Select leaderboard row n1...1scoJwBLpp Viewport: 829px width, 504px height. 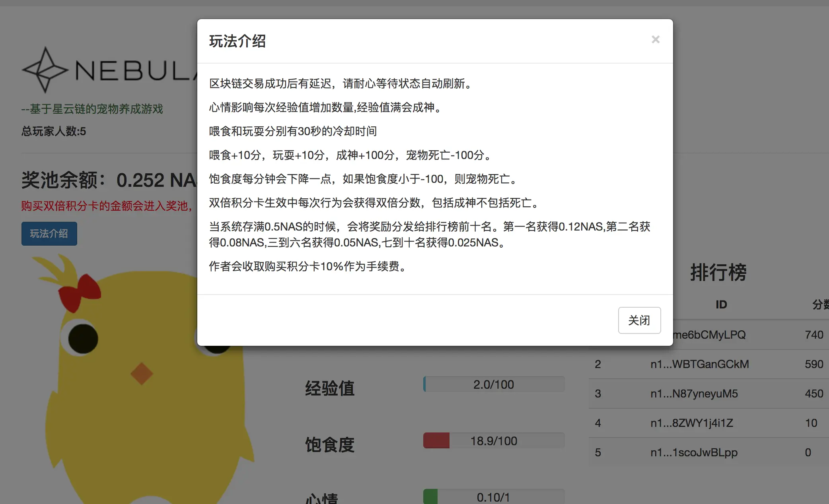[x=694, y=452]
